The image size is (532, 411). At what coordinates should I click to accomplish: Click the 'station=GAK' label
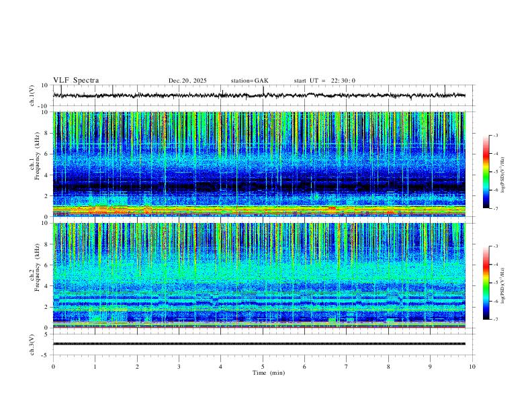[x=249, y=81]
